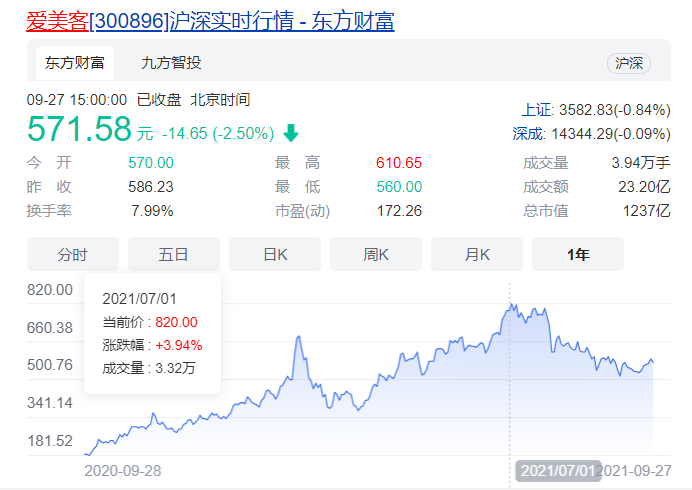Viewport: 692px width, 490px height.
Task: Click the 成交额 value 23.20亿
Action: pyautogui.click(x=644, y=187)
